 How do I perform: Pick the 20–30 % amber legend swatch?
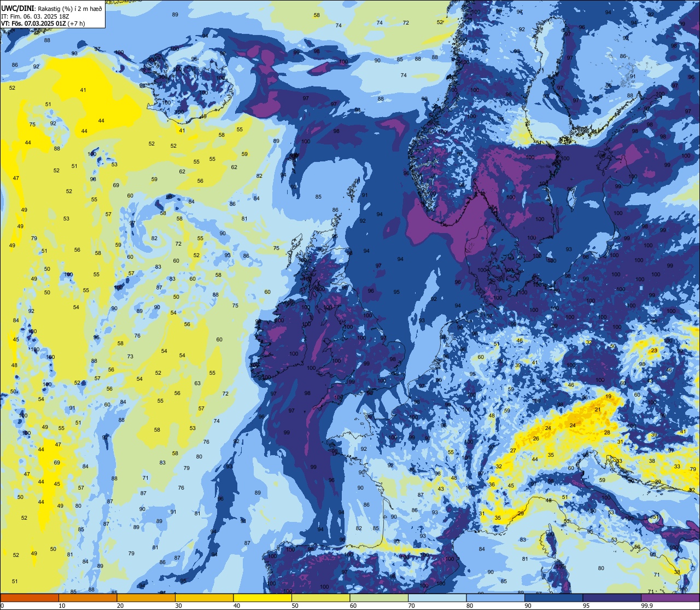coord(146,597)
